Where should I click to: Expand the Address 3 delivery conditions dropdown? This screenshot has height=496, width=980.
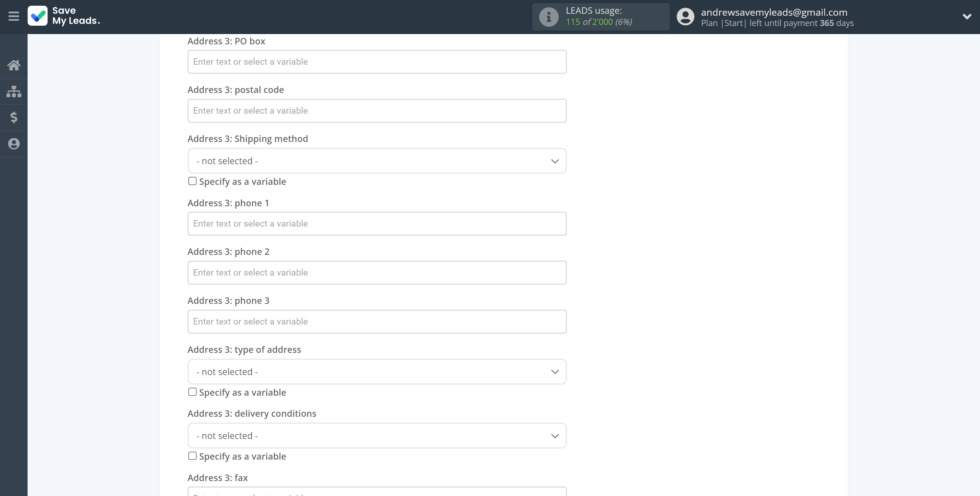coord(377,435)
